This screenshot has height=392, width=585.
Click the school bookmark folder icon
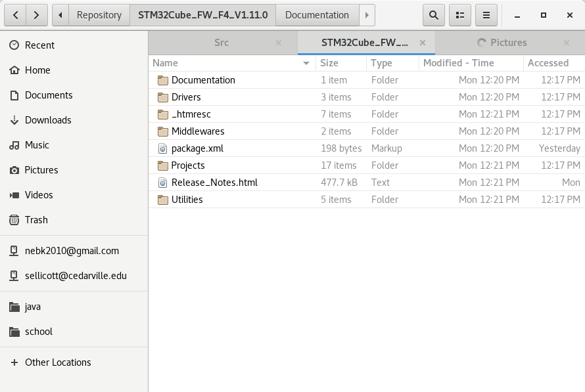[14, 332]
